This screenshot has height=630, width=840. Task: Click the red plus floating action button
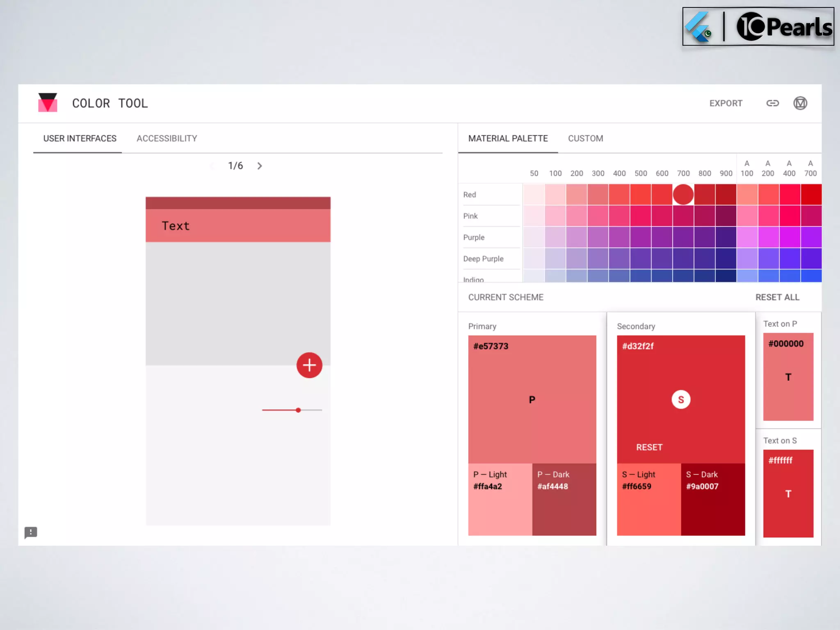tap(309, 365)
